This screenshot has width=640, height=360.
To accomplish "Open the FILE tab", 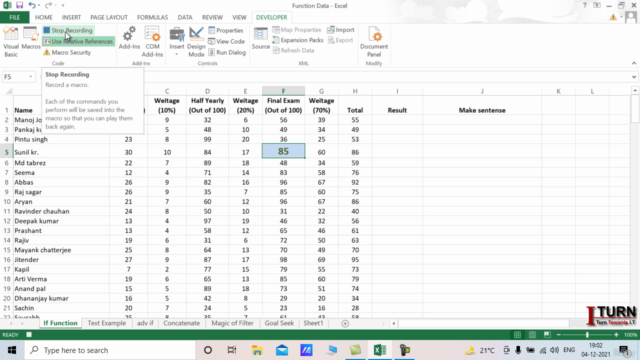I will [14, 17].
